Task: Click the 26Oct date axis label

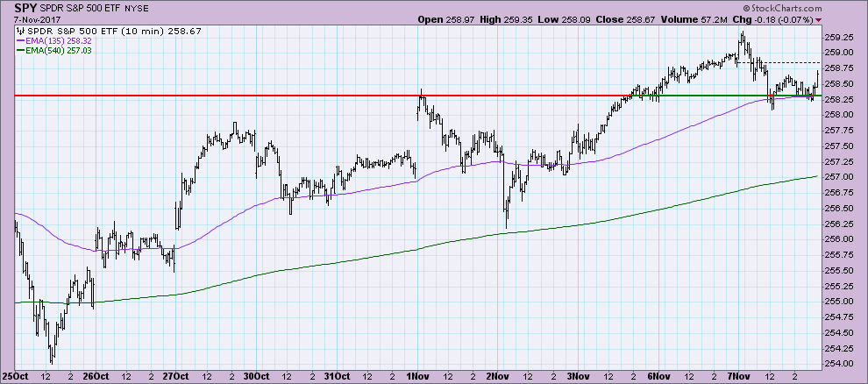Action: coord(95,376)
